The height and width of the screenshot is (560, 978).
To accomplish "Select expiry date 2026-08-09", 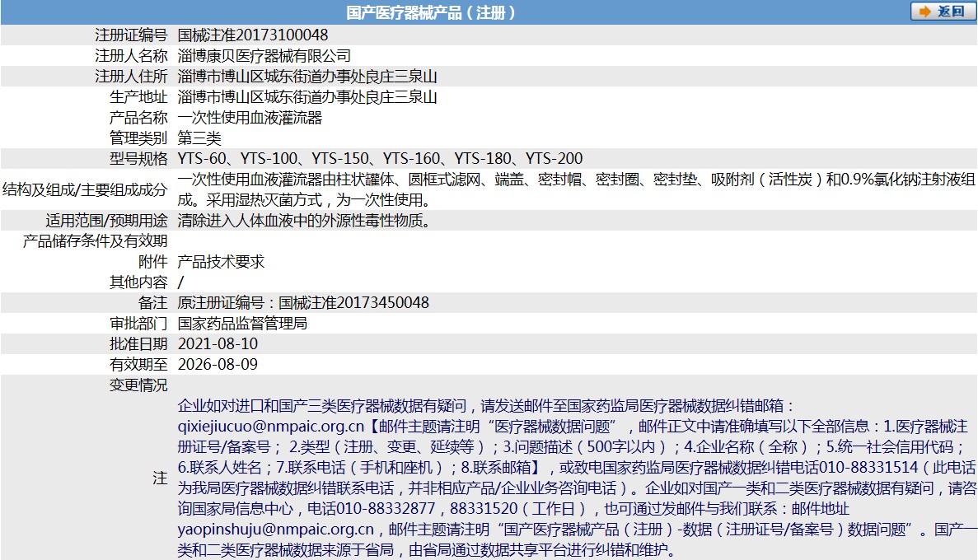I will pos(218,364).
